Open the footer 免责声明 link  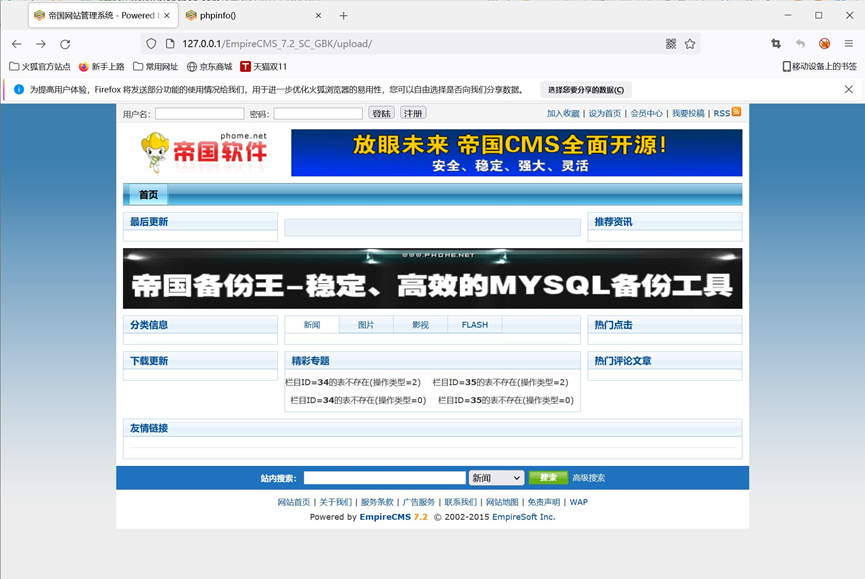[544, 502]
